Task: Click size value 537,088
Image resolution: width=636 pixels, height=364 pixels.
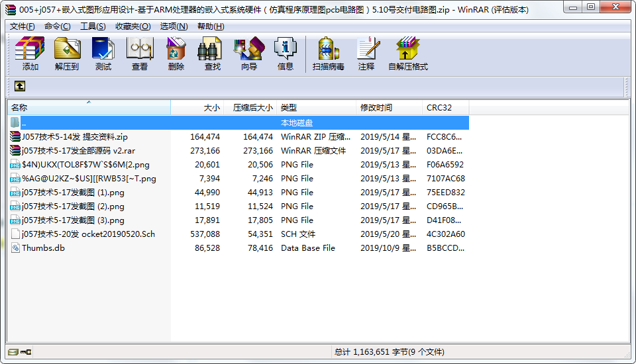Action: coord(205,234)
